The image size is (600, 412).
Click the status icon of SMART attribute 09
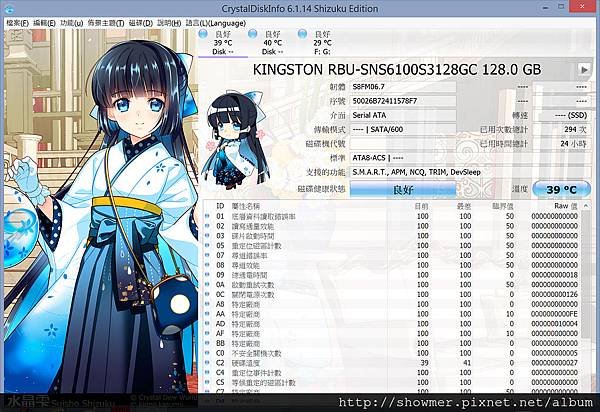(x=207, y=275)
